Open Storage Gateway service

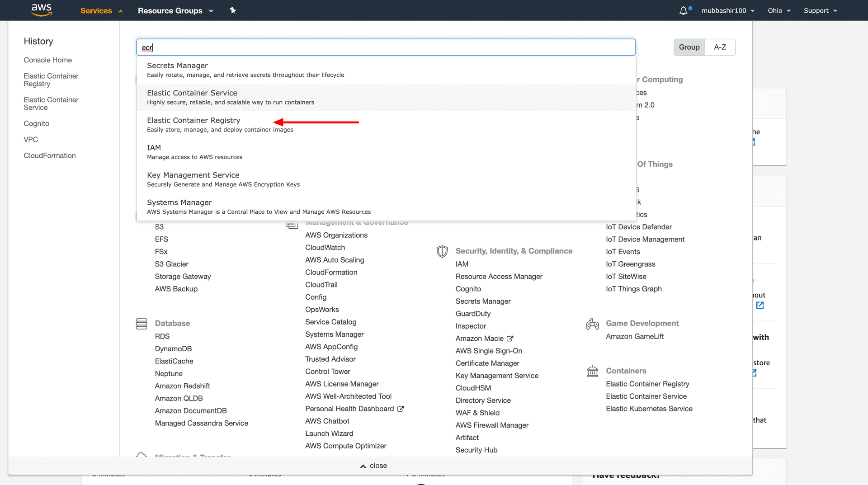pos(183,277)
